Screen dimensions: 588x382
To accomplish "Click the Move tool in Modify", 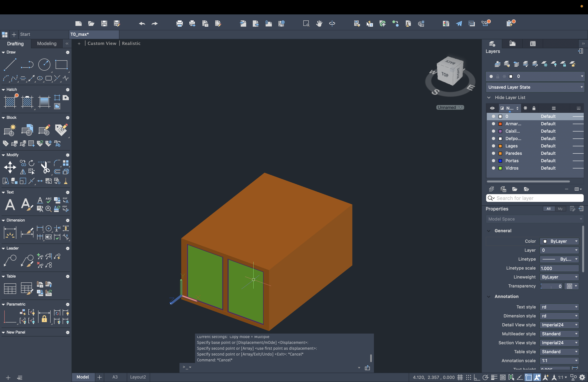I will pyautogui.click(x=10, y=167).
